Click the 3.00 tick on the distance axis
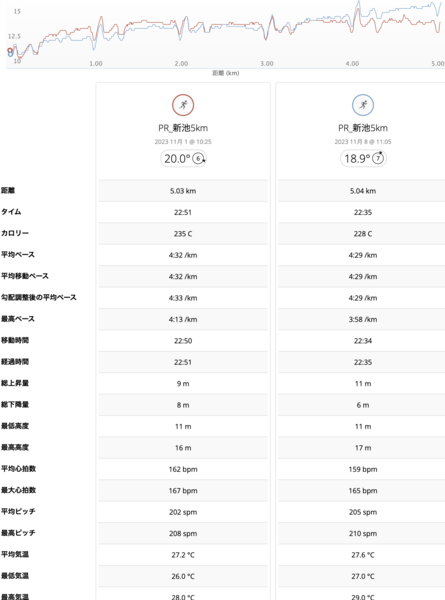 pos(267,64)
